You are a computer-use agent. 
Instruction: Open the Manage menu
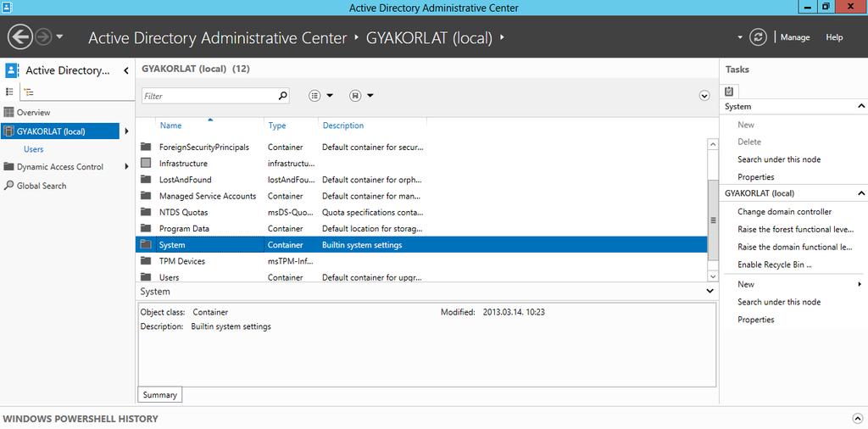pos(795,37)
